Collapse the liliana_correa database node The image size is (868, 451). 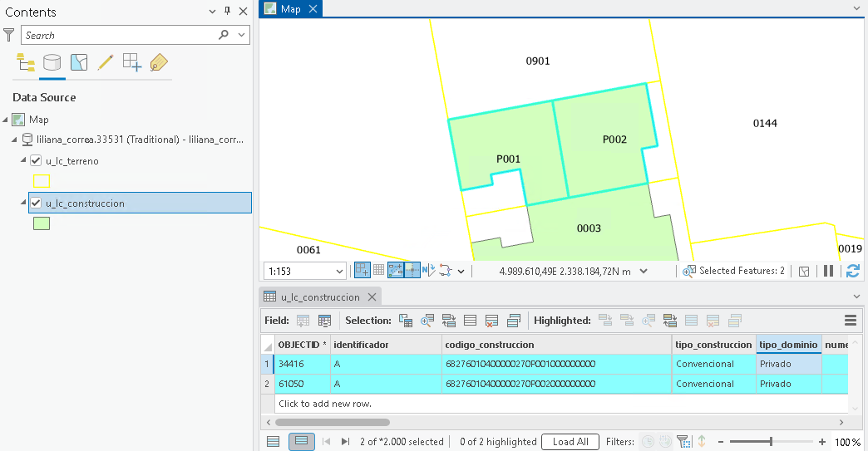[14, 140]
